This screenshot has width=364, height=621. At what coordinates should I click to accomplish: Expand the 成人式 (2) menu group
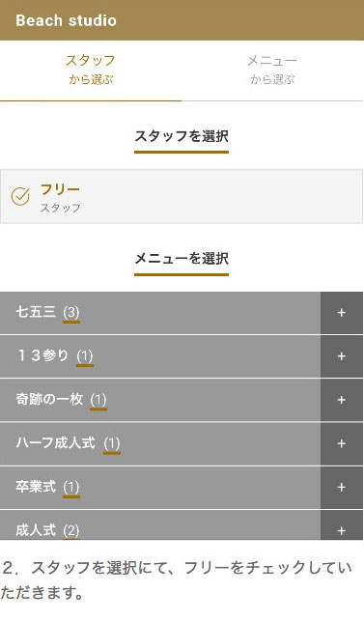[x=160, y=525]
